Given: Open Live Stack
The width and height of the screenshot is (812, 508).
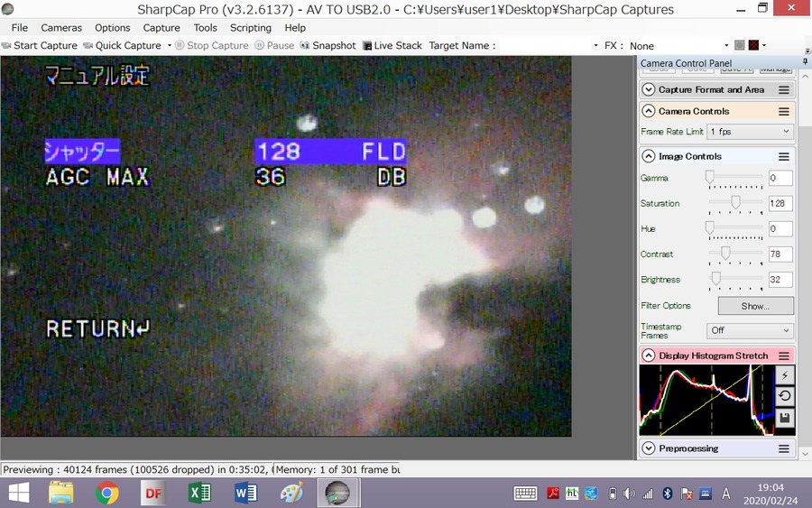Looking at the screenshot, I should coord(392,46).
